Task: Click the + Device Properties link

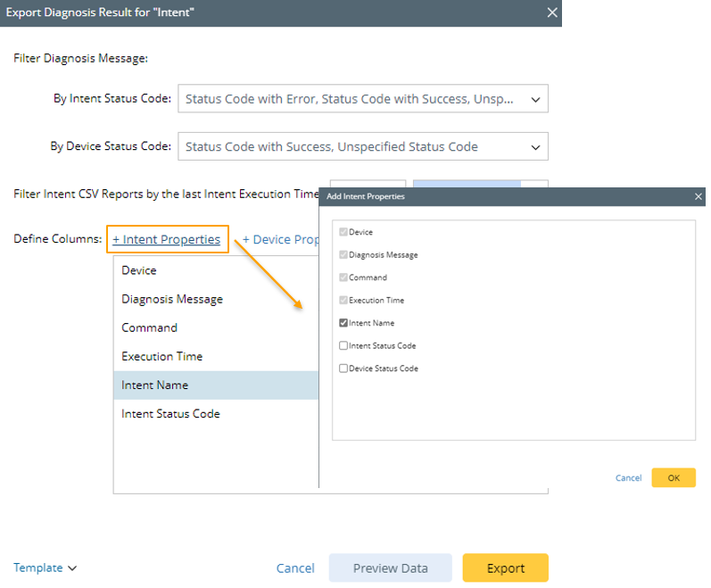Action: pos(280,239)
